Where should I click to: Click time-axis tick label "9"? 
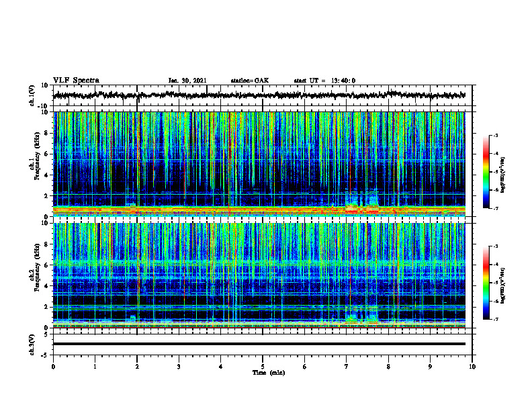430,367
